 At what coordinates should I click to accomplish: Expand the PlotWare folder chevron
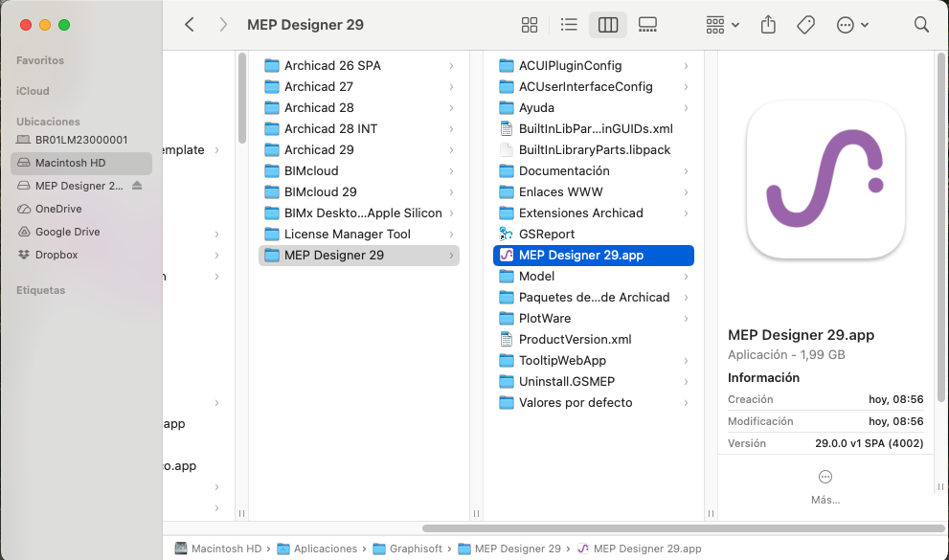pos(686,319)
